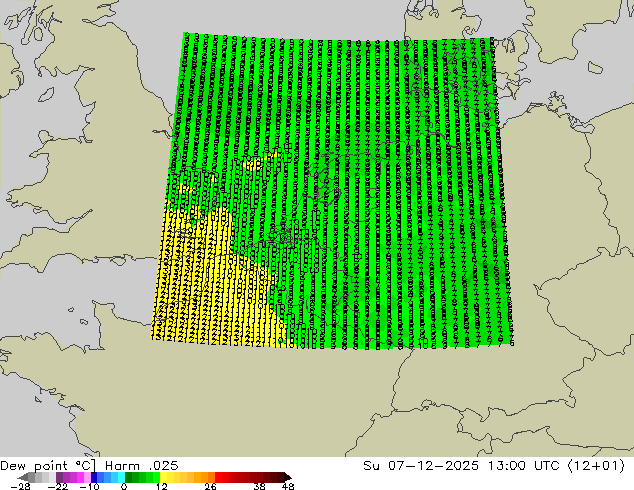This screenshot has width=634, height=490.
Task: Click the dark purple legend swatch
Action: coord(59,477)
